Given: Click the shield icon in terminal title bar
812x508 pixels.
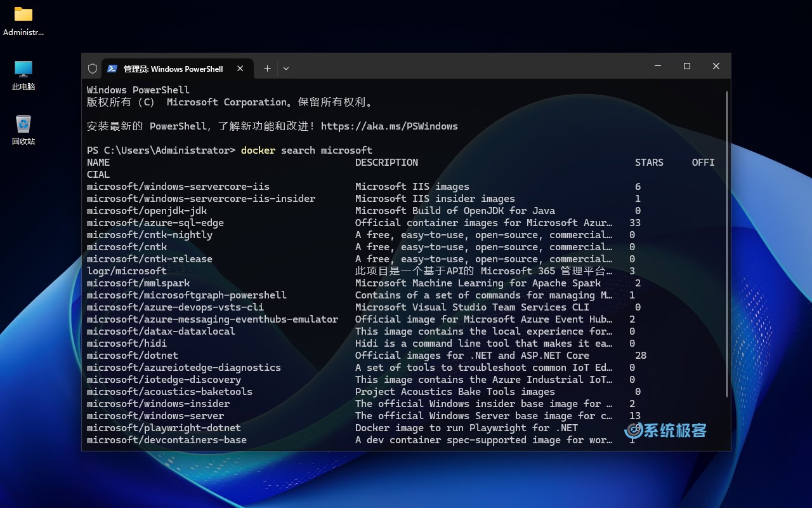Looking at the screenshot, I should pyautogui.click(x=93, y=69).
